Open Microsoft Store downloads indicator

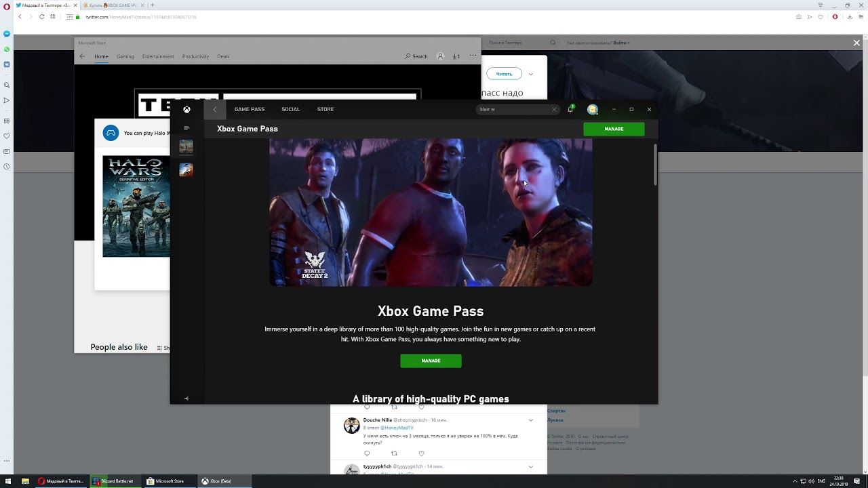click(456, 56)
